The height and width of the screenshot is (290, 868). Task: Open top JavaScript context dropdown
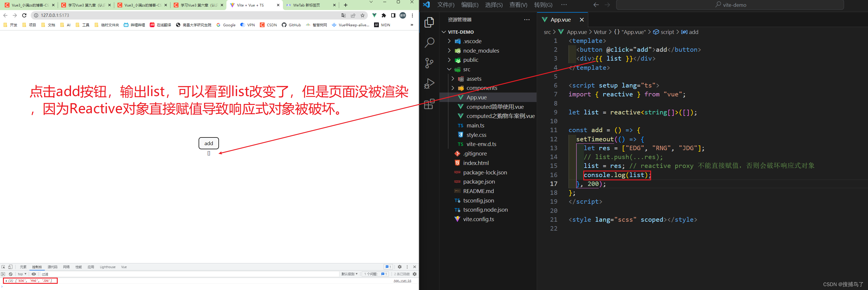(x=22, y=274)
